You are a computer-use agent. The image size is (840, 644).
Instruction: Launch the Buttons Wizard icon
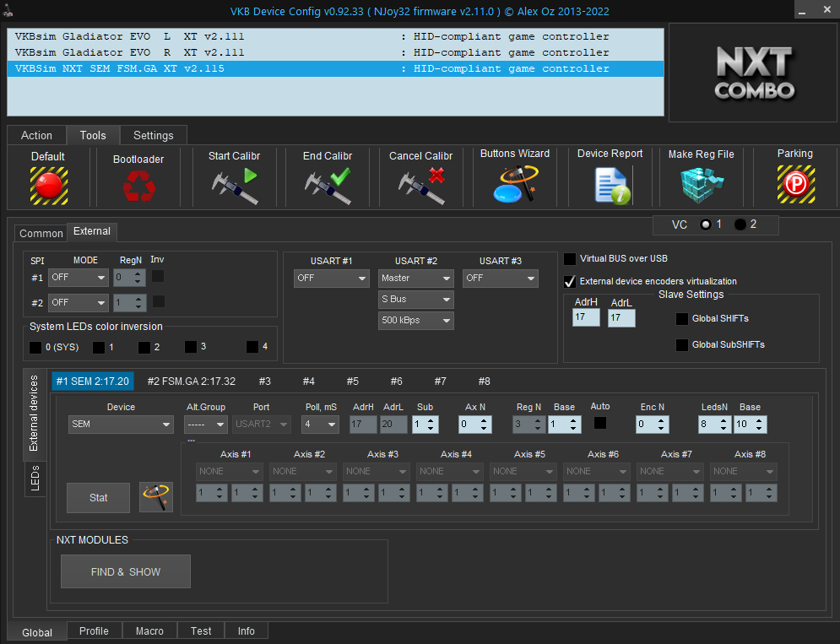[x=515, y=184]
